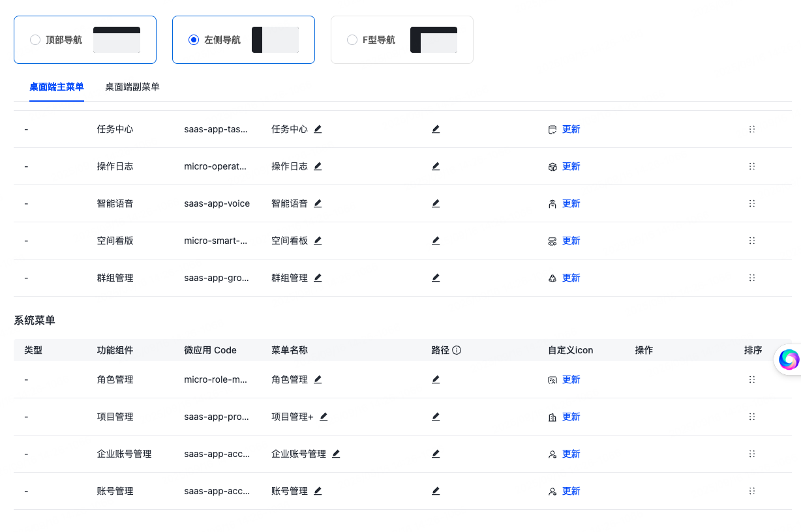This screenshot has height=532, width=801.
Task: Click the path edit pencil for 操作日志
Action: click(436, 166)
